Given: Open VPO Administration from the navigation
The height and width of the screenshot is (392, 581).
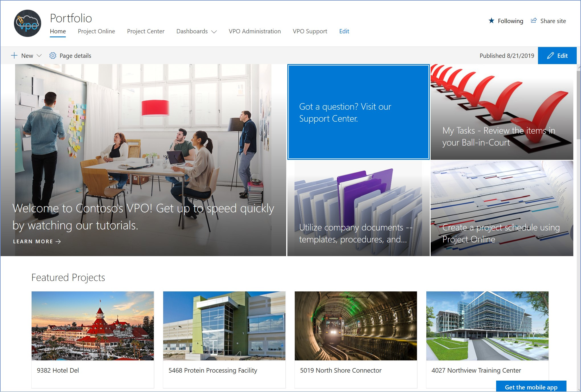Looking at the screenshot, I should 254,31.
